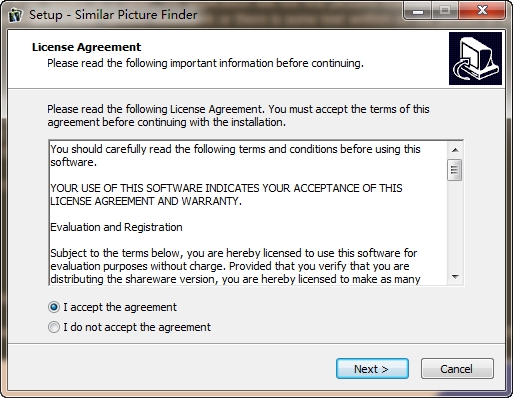Image resolution: width=513 pixels, height=398 pixels.
Task: Click the "Setup - Similar Picture Finder" title text
Action: tap(113, 15)
